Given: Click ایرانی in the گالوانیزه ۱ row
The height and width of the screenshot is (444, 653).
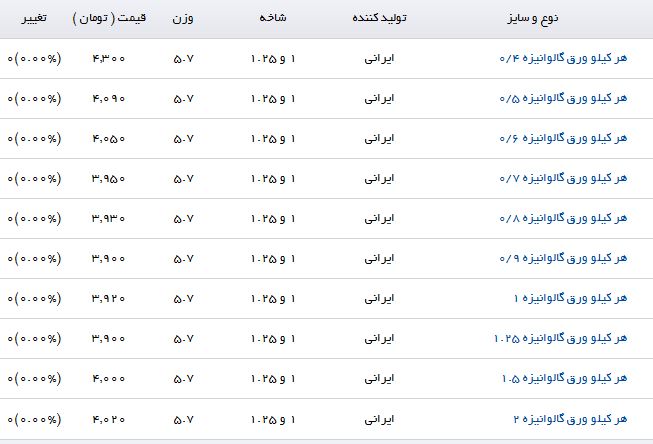Looking at the screenshot, I should tap(379, 298).
